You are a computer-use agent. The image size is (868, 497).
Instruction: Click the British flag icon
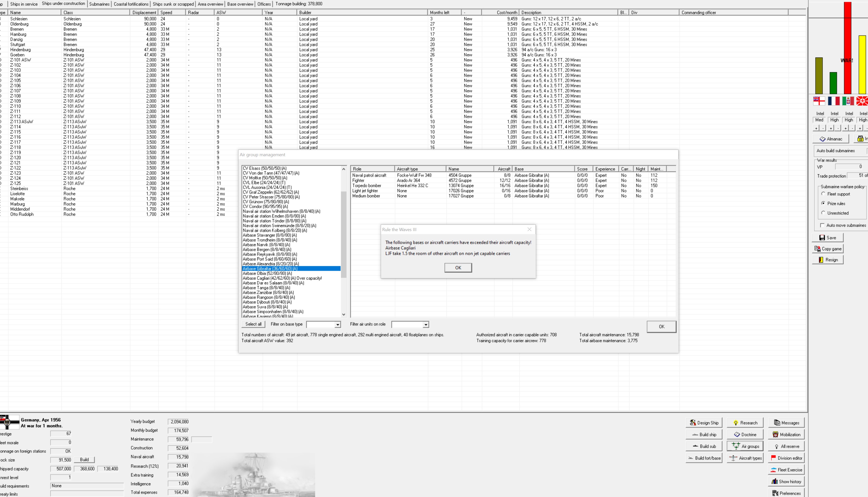pos(819,101)
